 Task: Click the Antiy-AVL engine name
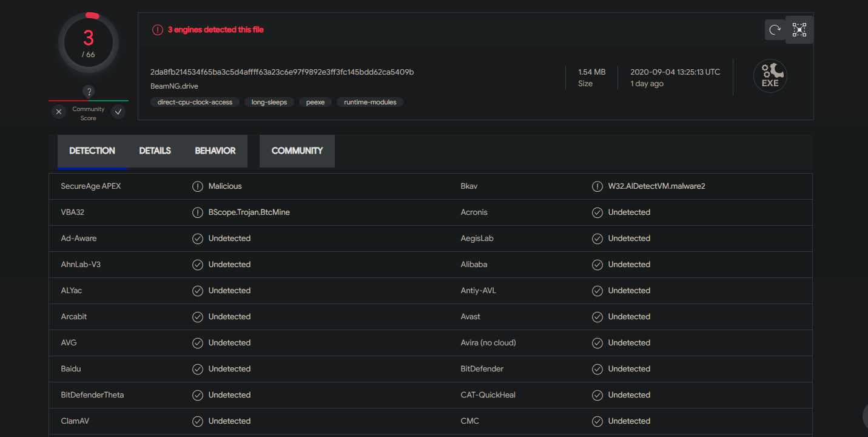pyautogui.click(x=479, y=291)
